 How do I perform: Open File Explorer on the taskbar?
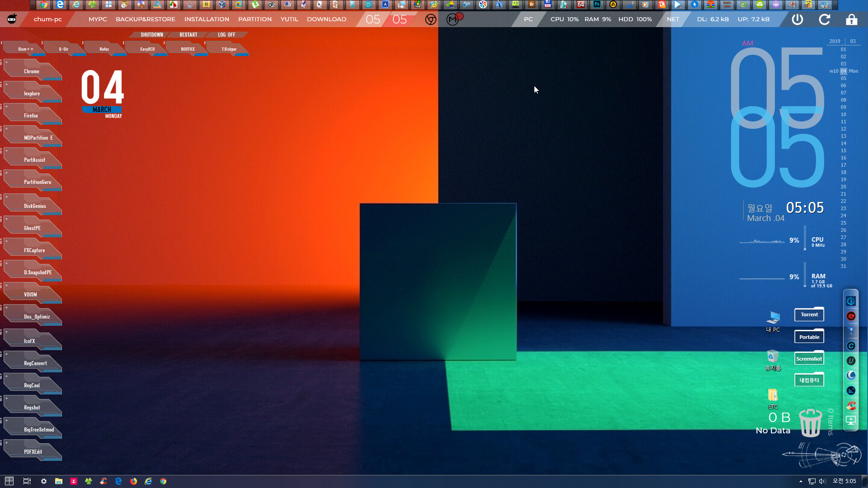click(x=59, y=481)
